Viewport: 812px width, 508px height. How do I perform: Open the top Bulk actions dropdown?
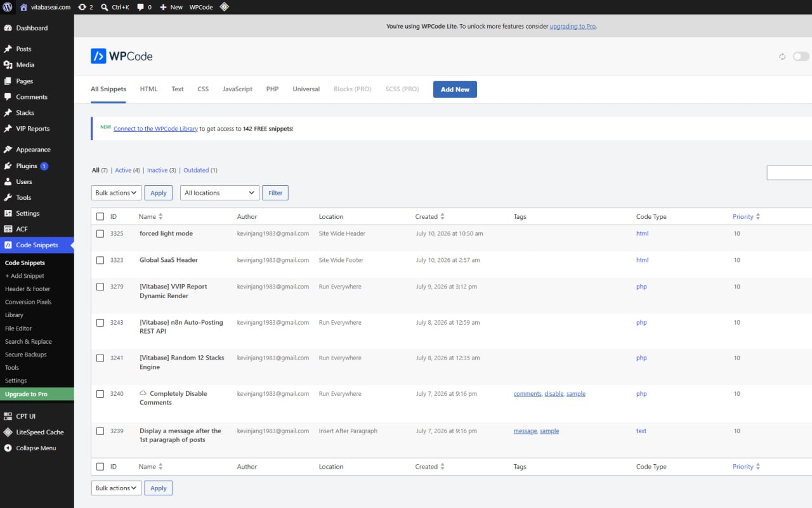116,193
